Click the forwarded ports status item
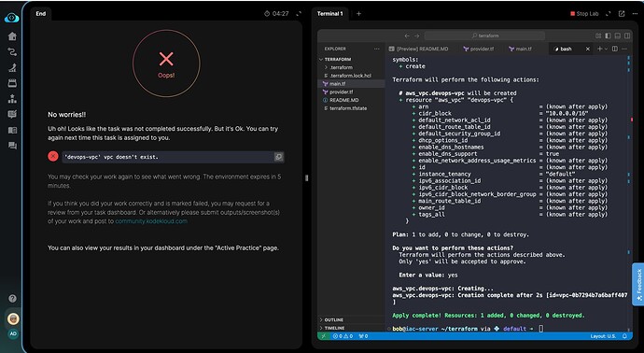Screen dimensions: 644x353 pyautogui.click(x=363, y=336)
